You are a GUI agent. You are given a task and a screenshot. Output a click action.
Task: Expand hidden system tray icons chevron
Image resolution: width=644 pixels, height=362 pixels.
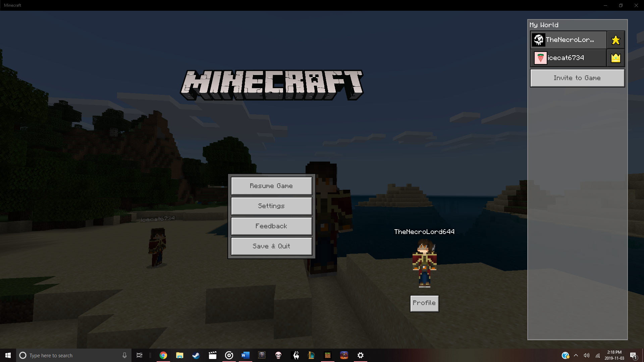(x=576, y=355)
